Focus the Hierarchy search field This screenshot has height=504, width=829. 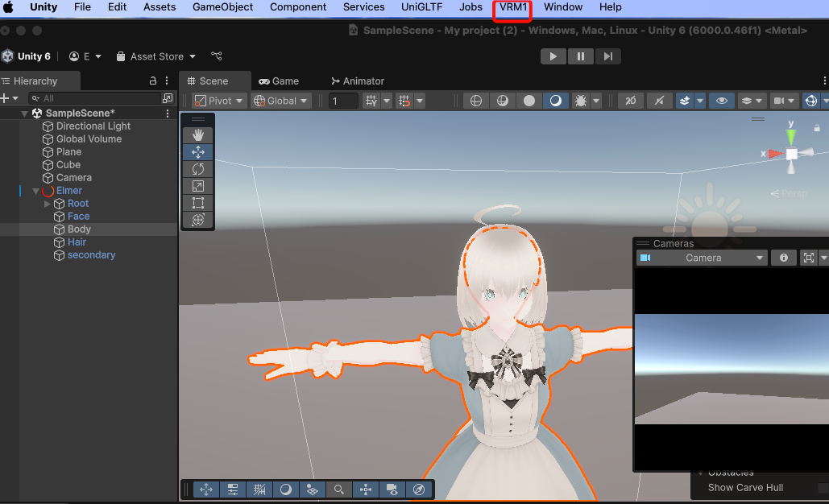pos(94,98)
